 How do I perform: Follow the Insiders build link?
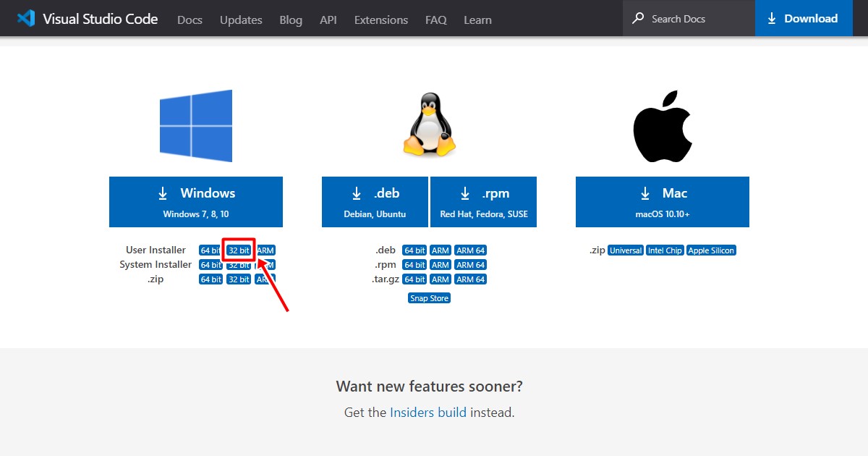pos(428,413)
